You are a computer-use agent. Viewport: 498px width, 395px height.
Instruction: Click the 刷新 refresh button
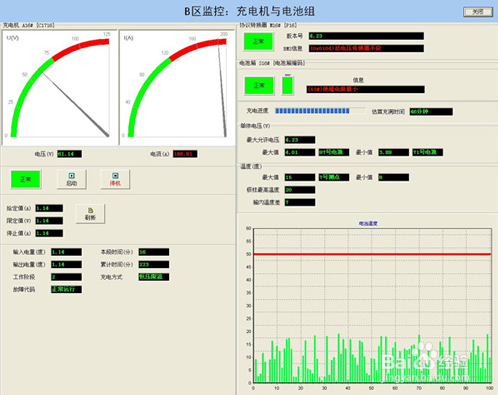click(x=90, y=214)
